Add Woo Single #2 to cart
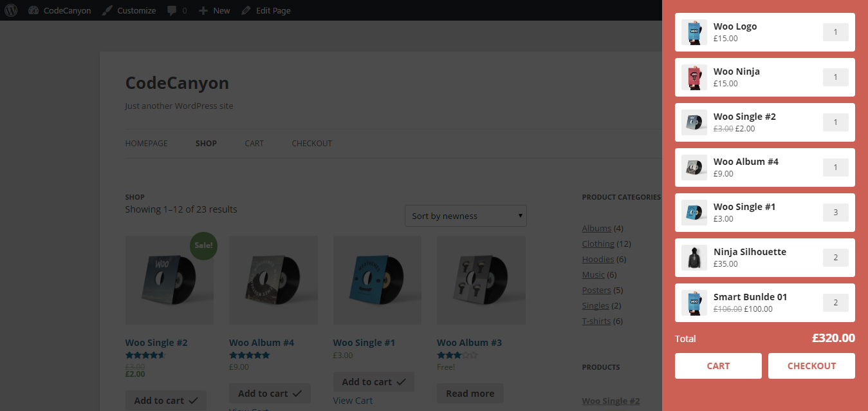The height and width of the screenshot is (411, 868). 166,401
